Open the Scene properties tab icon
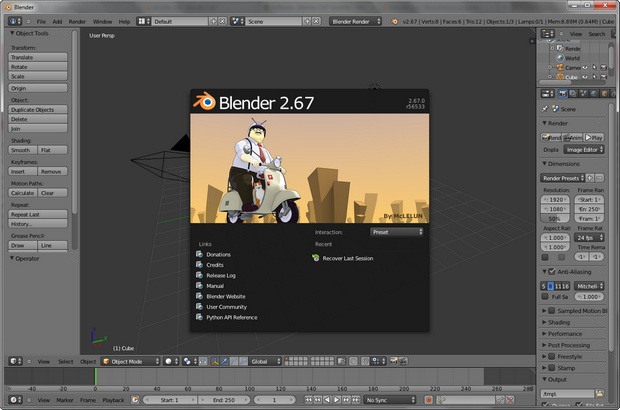The width and height of the screenshot is (620, 410). (583, 94)
